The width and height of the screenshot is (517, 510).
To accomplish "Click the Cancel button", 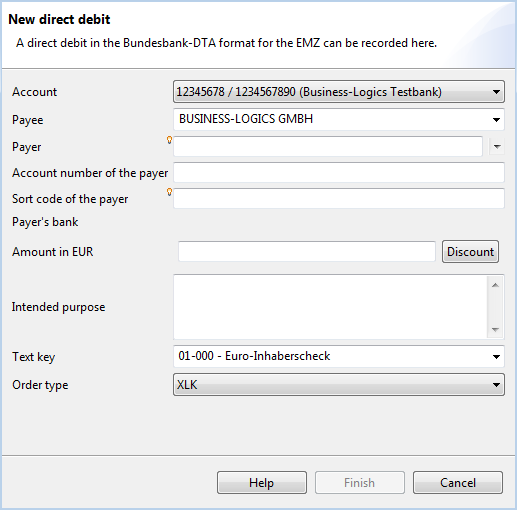I will tap(458, 482).
